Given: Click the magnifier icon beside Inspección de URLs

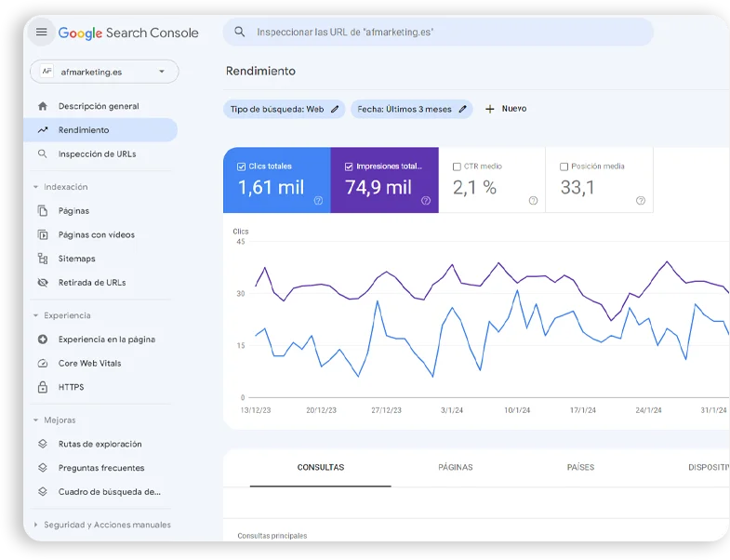Looking at the screenshot, I should click(x=43, y=153).
